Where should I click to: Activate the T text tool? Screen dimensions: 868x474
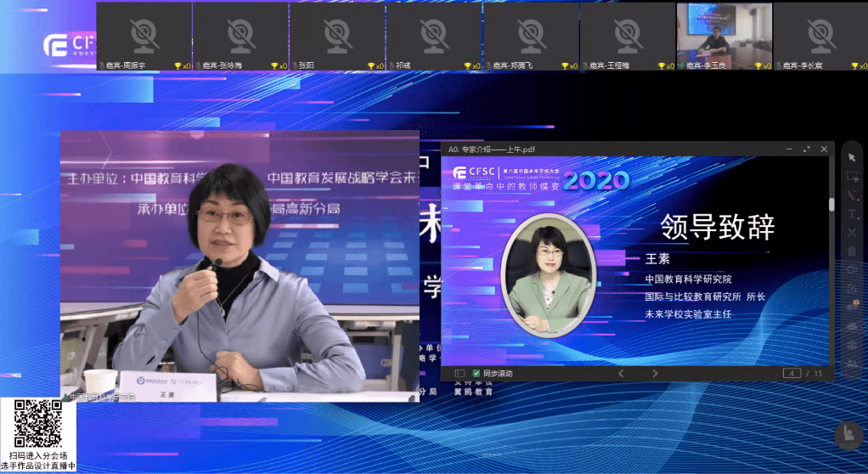(852, 214)
